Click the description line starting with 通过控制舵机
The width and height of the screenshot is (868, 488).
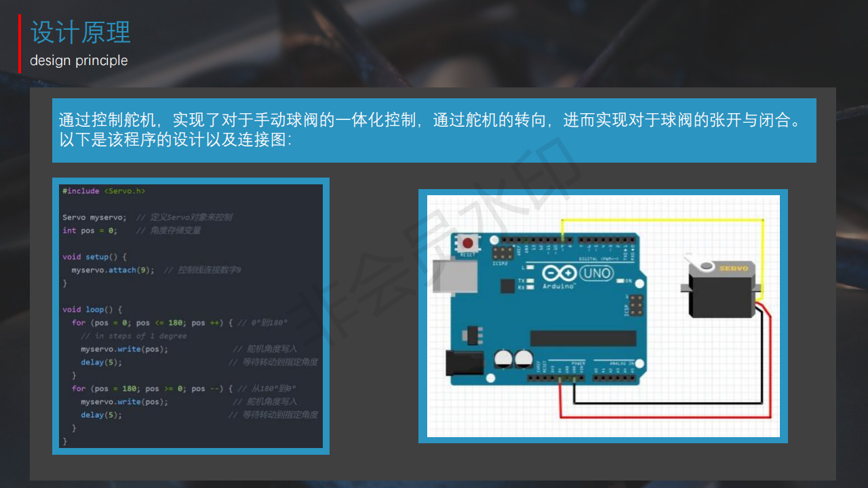431,121
